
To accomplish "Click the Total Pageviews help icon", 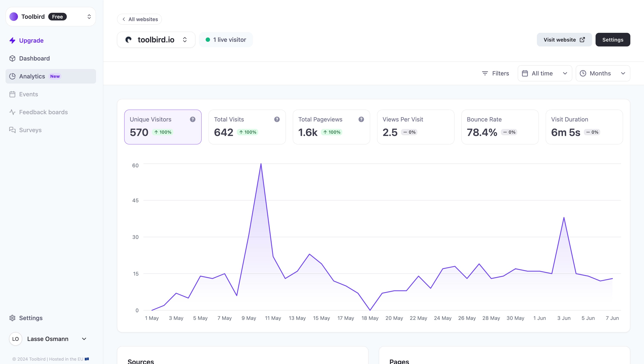I will 361,120.
